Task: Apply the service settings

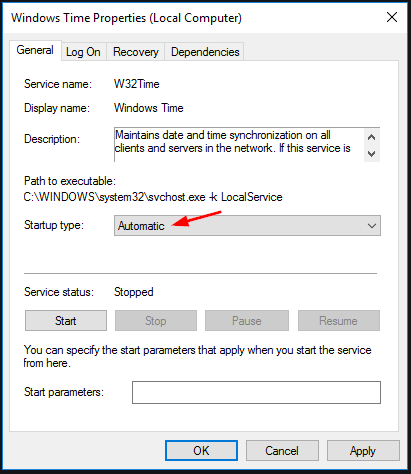Action: (x=363, y=451)
